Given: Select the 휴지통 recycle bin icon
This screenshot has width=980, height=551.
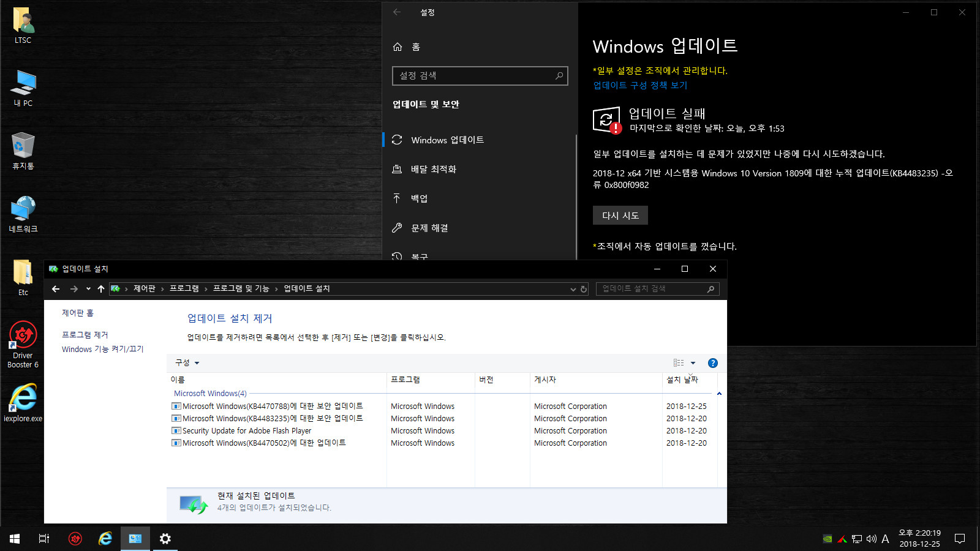Looking at the screenshot, I should tap(23, 151).
